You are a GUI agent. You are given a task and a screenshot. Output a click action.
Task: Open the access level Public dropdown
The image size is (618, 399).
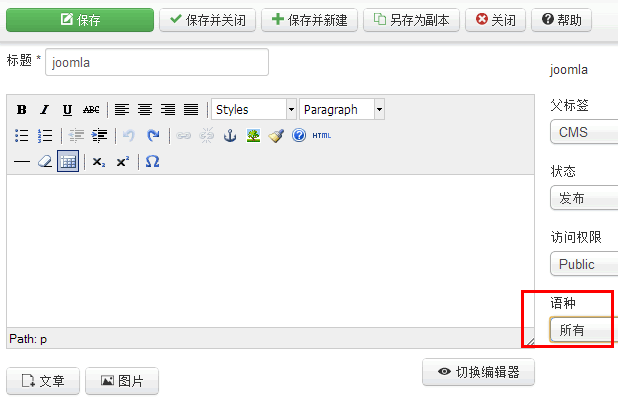click(584, 264)
